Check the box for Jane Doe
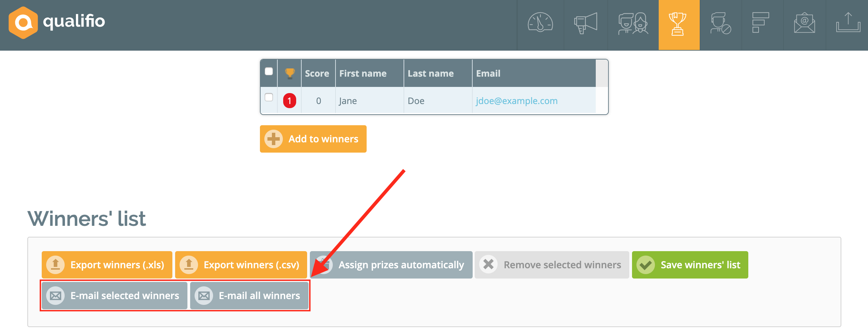The height and width of the screenshot is (336, 868). click(x=269, y=98)
